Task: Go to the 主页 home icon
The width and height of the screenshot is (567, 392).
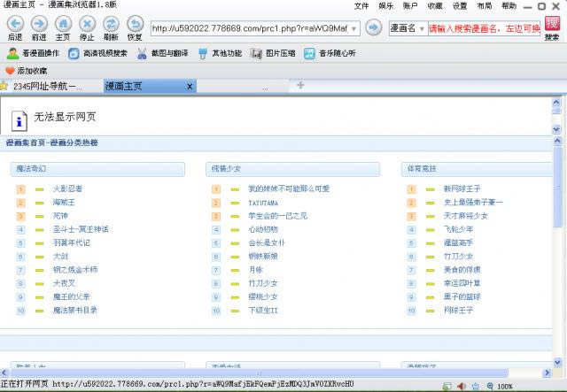Action: [63, 24]
